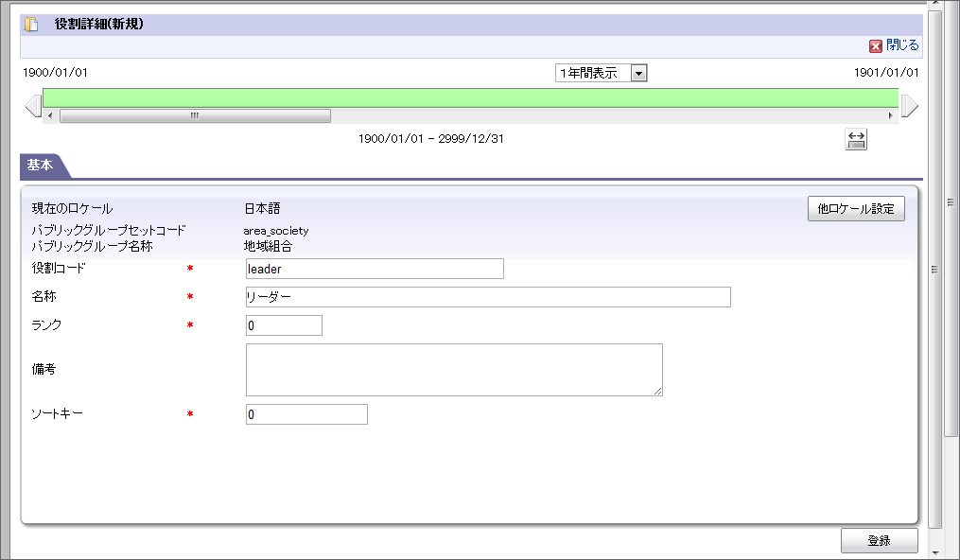Click the green term bar on timeline
This screenshot has width=960, height=560.
[x=470, y=98]
